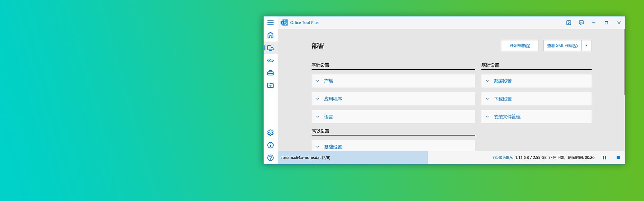This screenshot has width=644, height=201.
Task: Expand the 语言 section
Action: point(393,117)
